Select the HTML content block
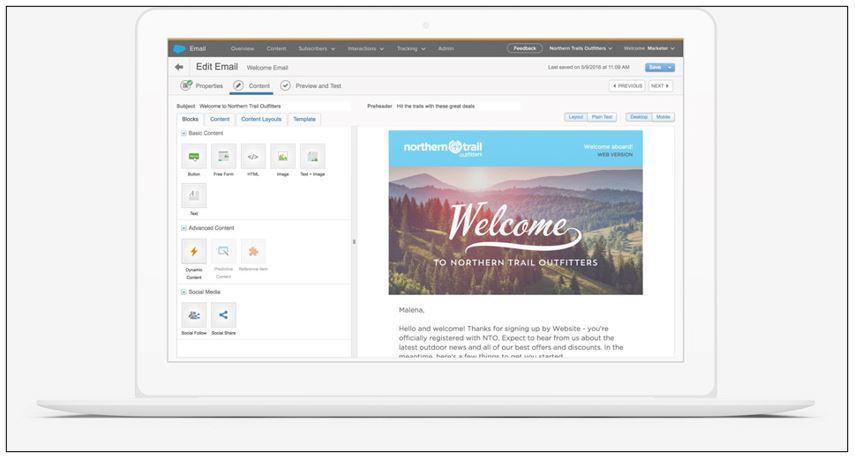The width and height of the screenshot is (855, 459). pos(253,156)
